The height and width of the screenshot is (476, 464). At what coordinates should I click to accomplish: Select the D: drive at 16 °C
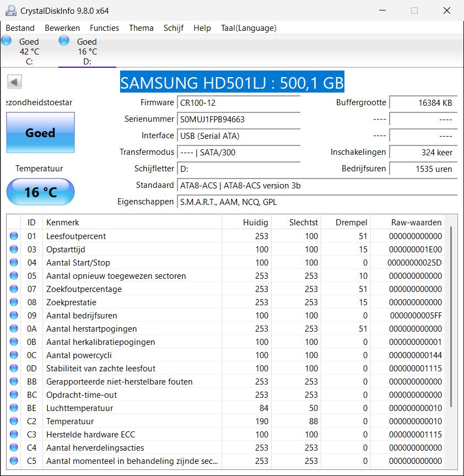(x=87, y=51)
